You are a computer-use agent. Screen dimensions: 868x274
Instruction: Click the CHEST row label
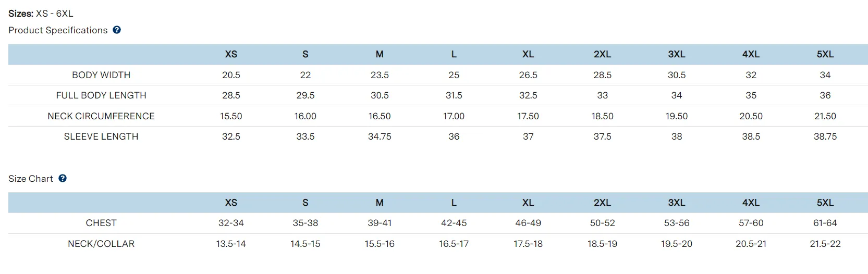click(101, 223)
